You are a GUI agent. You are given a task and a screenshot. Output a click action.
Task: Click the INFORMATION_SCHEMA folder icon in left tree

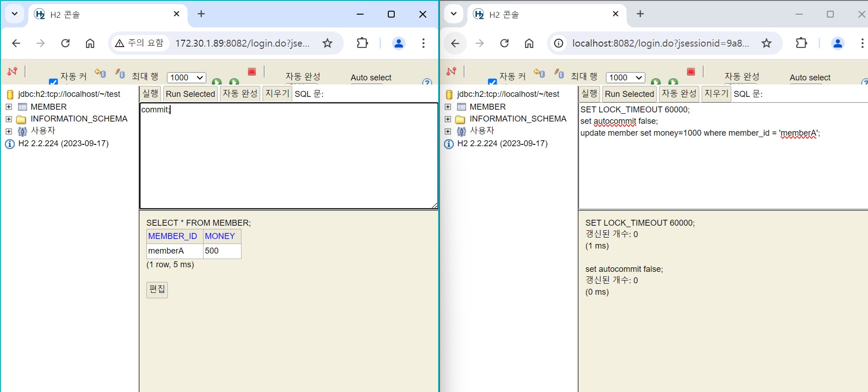tap(21, 119)
